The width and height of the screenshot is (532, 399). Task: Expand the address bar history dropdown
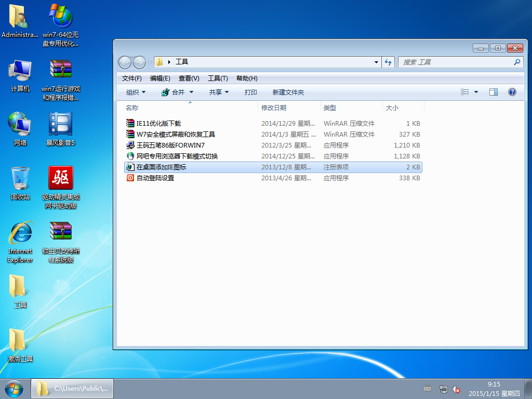click(377, 62)
